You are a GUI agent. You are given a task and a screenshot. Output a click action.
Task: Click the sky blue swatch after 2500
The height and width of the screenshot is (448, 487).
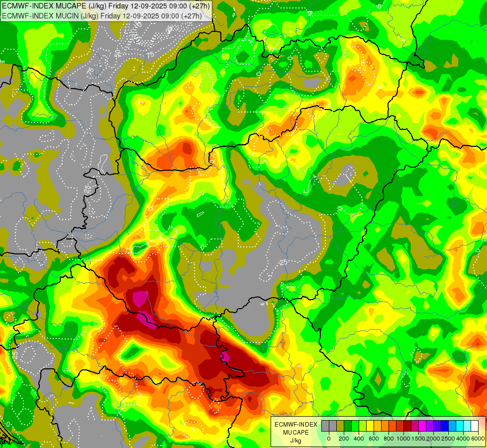click(x=452, y=426)
